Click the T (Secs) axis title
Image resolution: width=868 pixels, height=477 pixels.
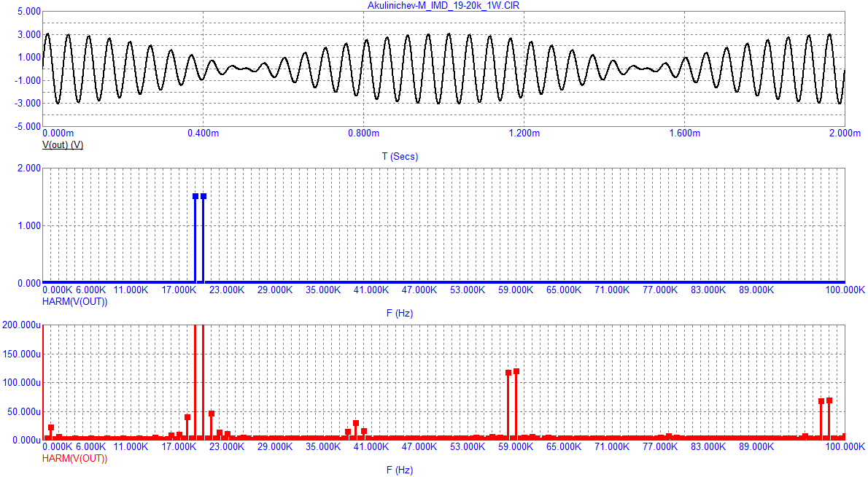tap(400, 157)
